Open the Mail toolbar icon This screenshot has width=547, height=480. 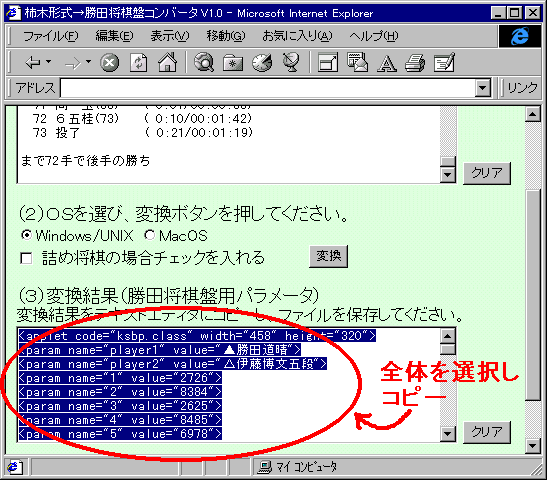tap(357, 63)
